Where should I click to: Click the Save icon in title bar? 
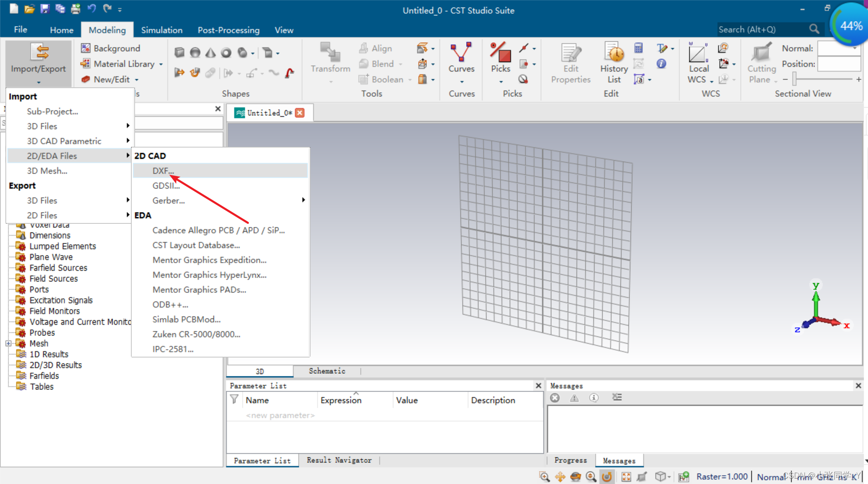44,9
